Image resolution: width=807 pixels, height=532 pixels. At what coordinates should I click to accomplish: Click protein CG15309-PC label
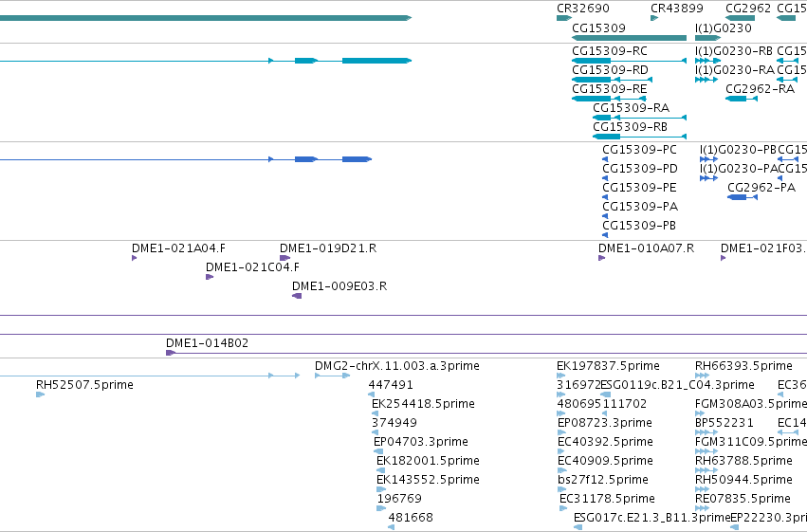point(639,150)
